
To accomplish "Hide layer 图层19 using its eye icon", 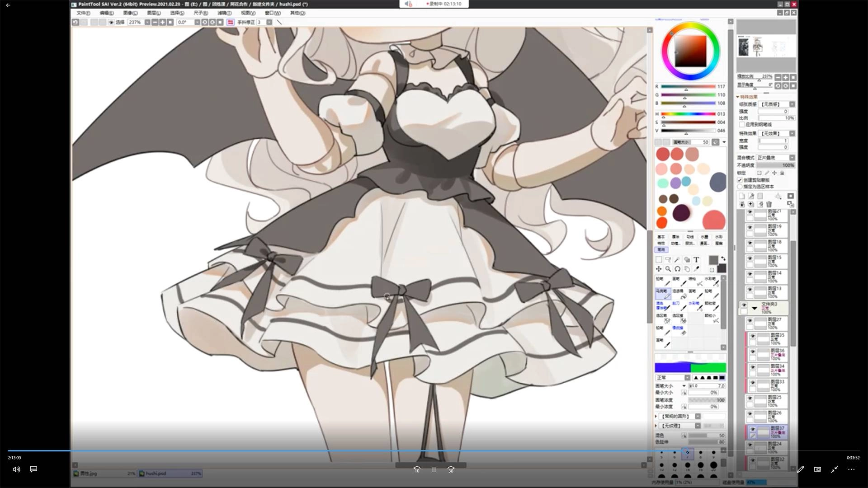I will pos(750,227).
